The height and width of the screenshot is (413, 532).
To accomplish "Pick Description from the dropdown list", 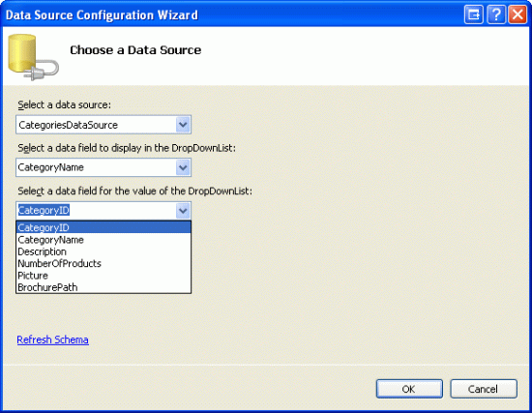I will pyautogui.click(x=103, y=251).
